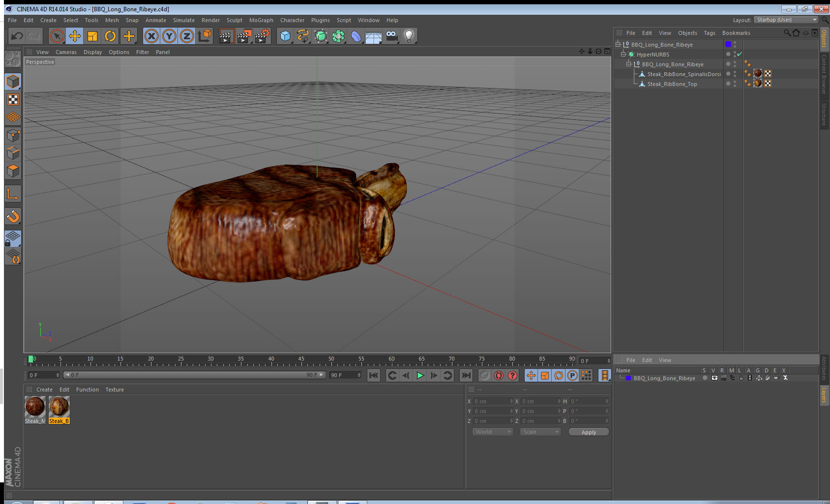The width and height of the screenshot is (830, 504).
Task: Open Edit Render Settings icon
Action: pos(263,36)
